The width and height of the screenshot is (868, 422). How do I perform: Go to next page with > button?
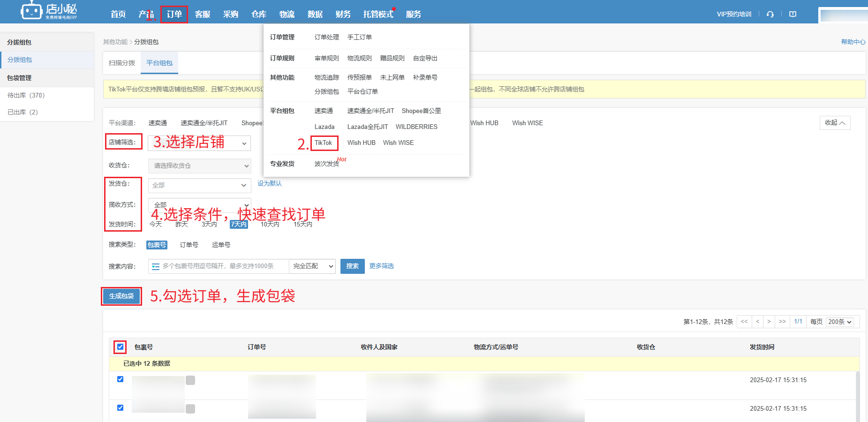click(x=769, y=322)
